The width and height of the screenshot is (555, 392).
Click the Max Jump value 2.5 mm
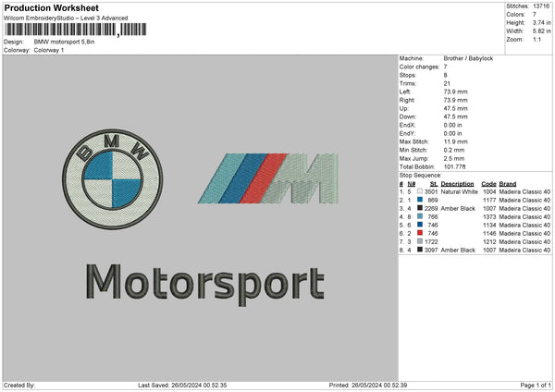click(x=454, y=158)
